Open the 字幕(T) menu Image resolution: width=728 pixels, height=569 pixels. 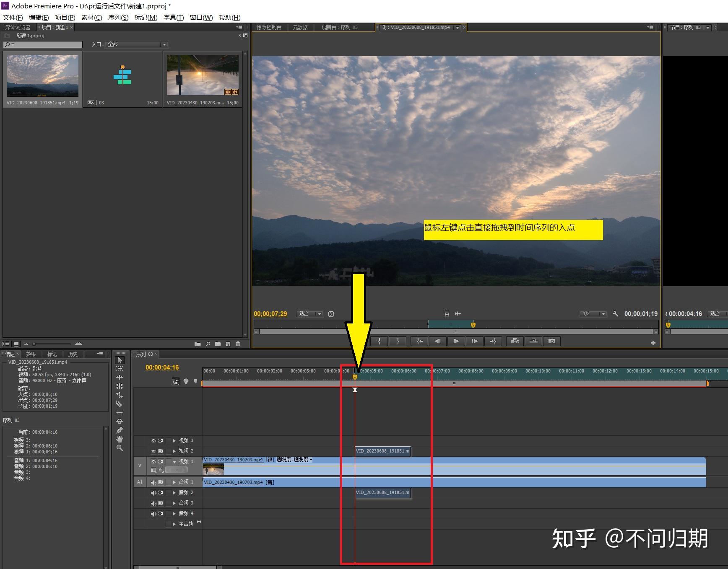point(174,17)
